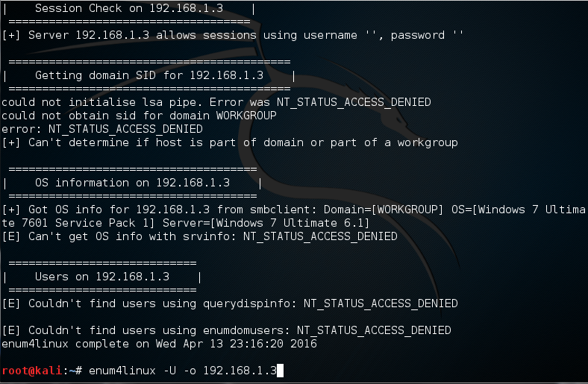Click the "Getting domain SID" section header

tap(149, 76)
